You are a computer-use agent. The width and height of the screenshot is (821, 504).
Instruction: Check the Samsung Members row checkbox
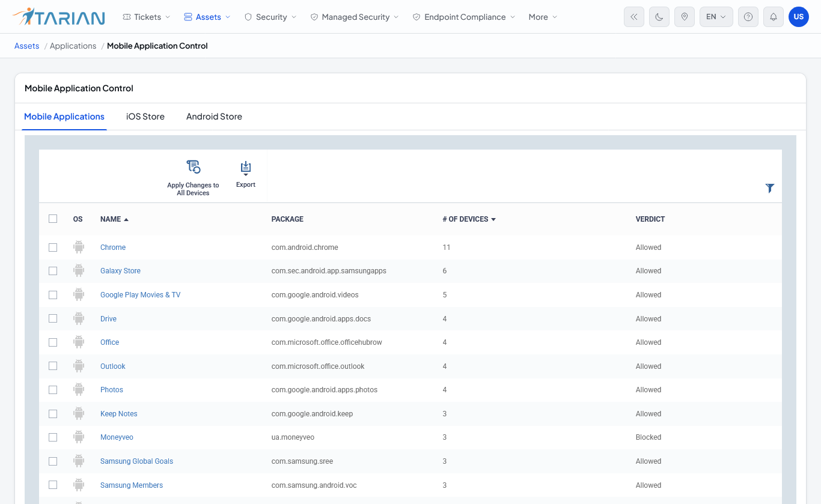[53, 485]
